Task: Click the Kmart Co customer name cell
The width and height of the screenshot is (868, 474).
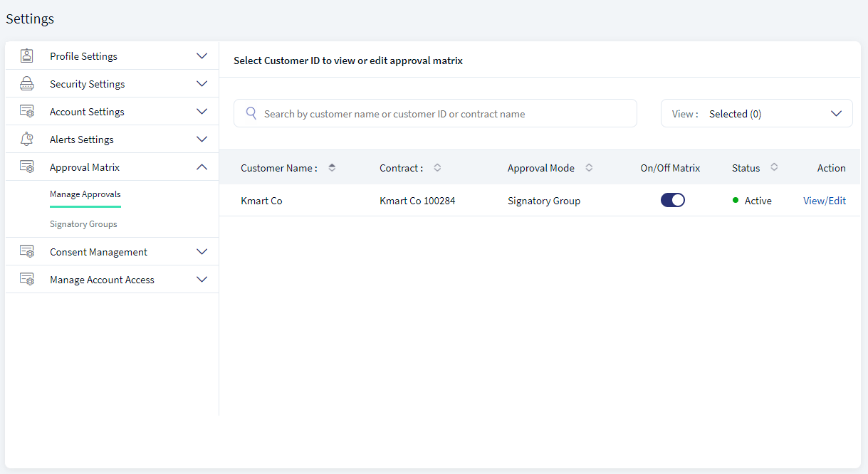Action: click(261, 201)
